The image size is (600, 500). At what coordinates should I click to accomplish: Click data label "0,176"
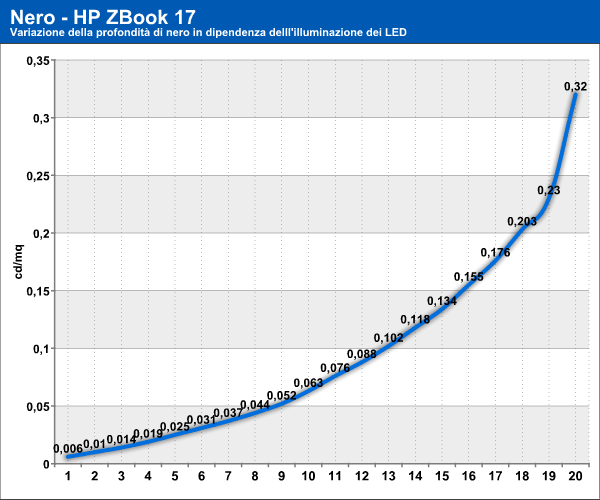click(495, 252)
